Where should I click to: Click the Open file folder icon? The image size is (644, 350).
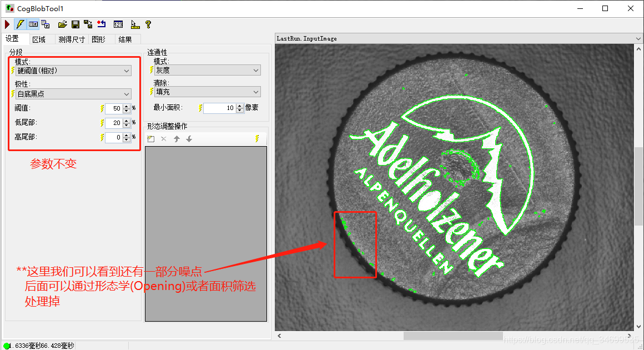tap(62, 24)
